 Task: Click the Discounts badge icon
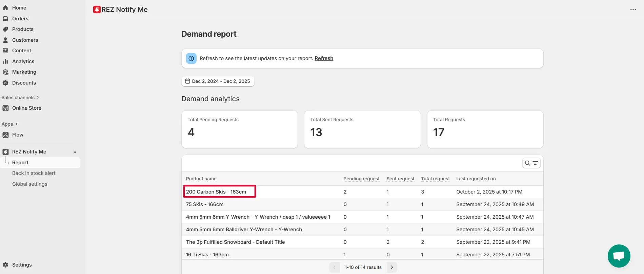[x=5, y=83]
